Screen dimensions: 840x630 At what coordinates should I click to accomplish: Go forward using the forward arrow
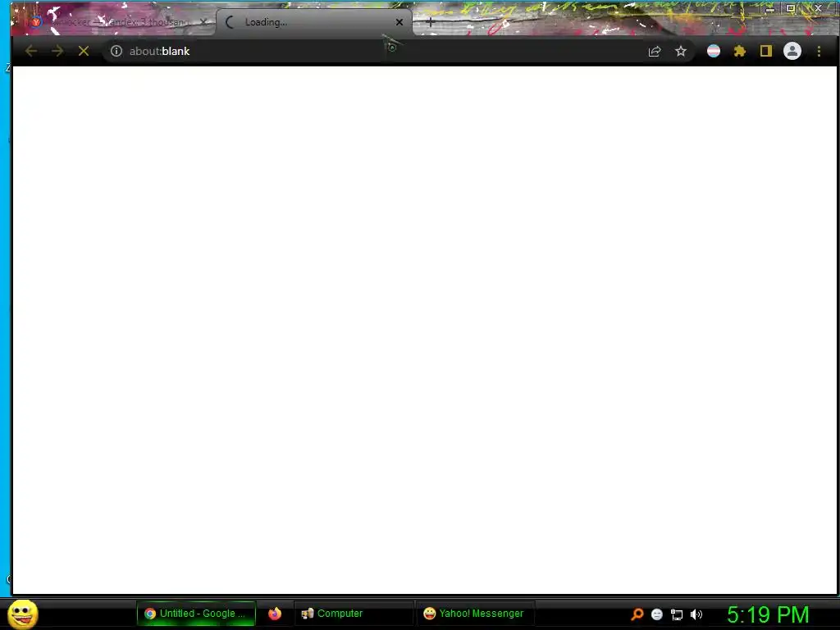[57, 51]
